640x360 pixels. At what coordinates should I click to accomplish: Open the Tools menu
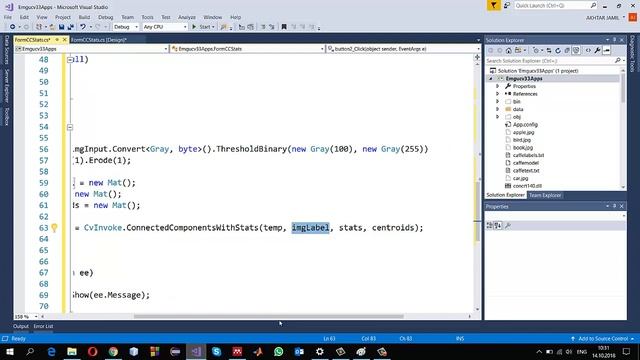tap(147, 17)
